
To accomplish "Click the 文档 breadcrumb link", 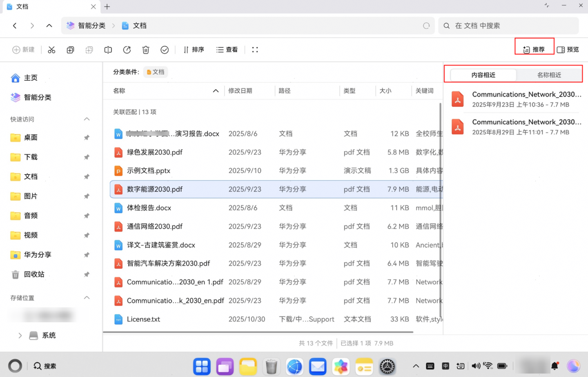I will [140, 25].
